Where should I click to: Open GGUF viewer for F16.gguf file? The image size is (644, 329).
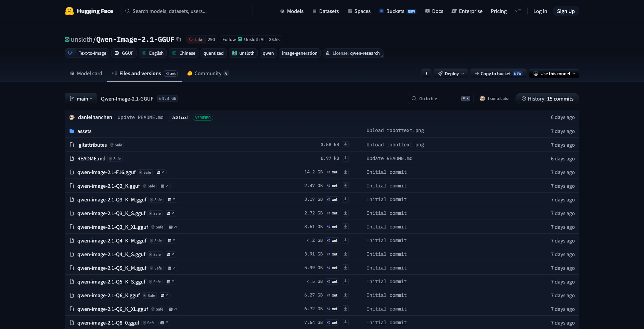(160, 172)
